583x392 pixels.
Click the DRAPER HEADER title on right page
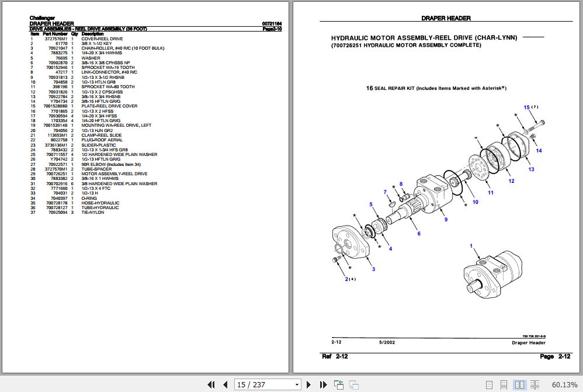pyautogui.click(x=445, y=18)
